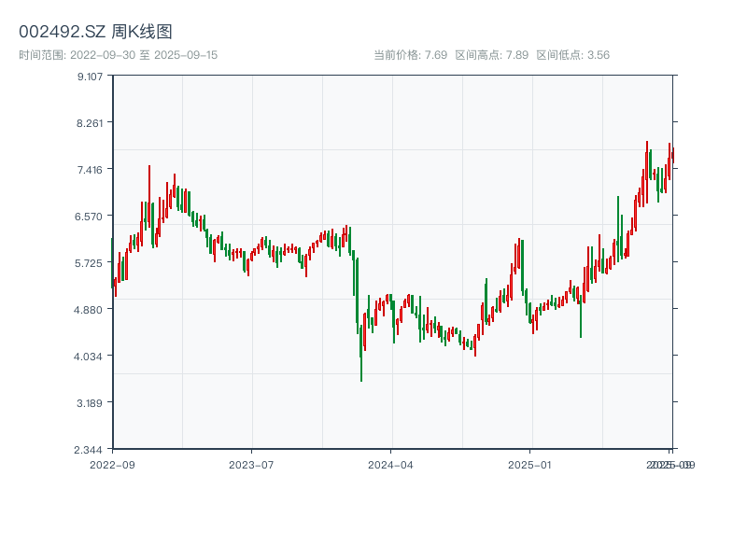Viewport: 747px width, 560px height.
Task: Select the 2022-09 x-axis date label
Action: [x=112, y=464]
